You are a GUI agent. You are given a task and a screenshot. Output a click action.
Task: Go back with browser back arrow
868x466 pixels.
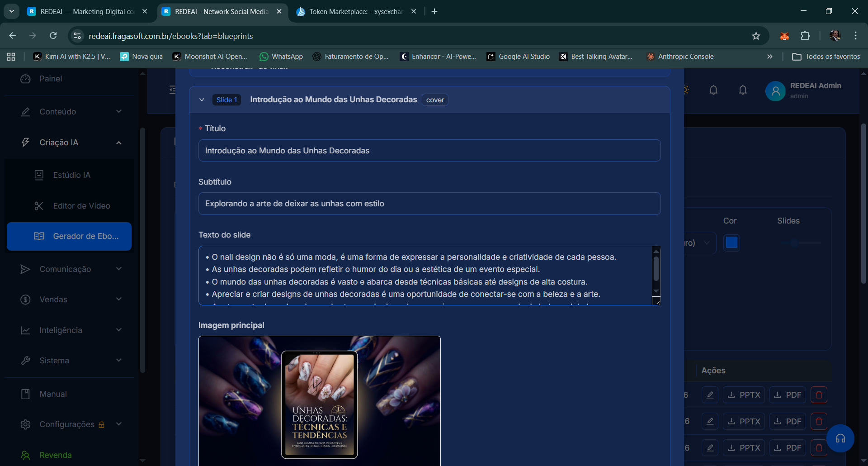[x=13, y=36]
